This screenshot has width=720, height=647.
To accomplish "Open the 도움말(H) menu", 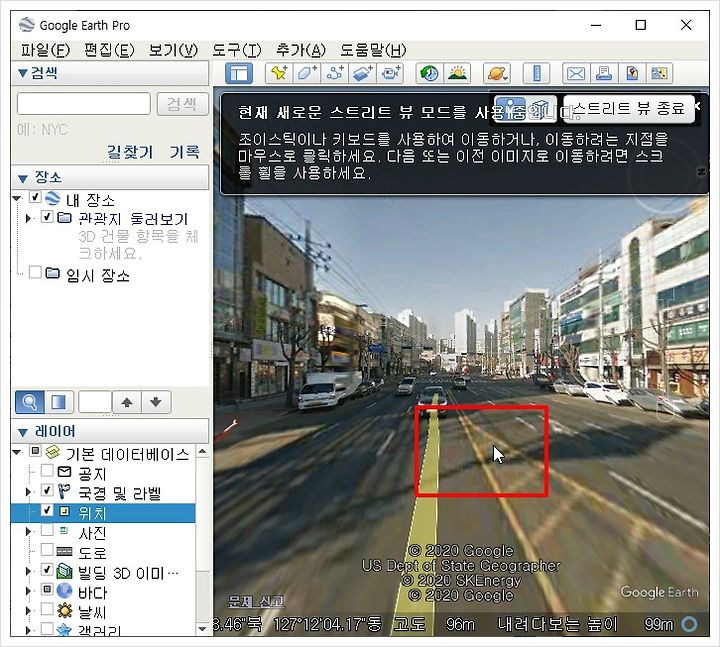I will [373, 50].
